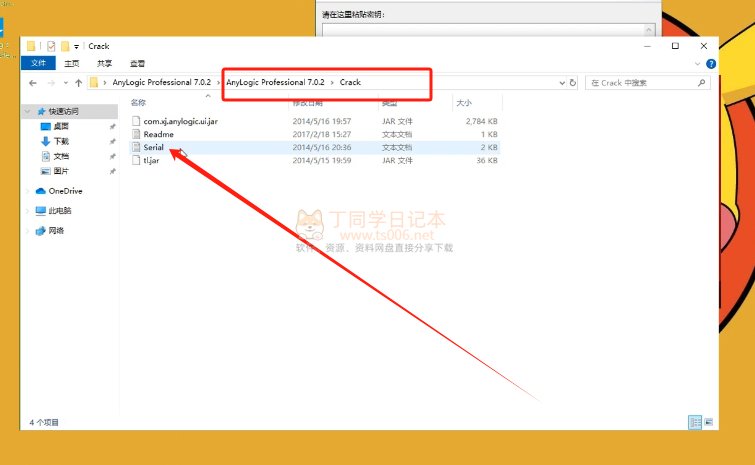Click the Readme file icon

[x=136, y=134]
